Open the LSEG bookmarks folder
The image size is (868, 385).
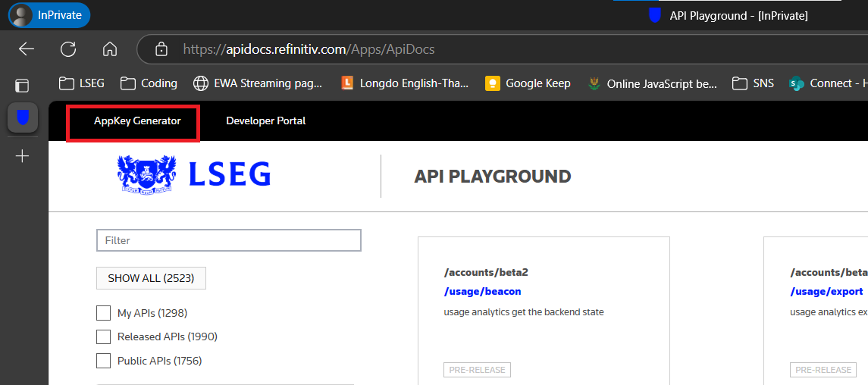[x=81, y=83]
